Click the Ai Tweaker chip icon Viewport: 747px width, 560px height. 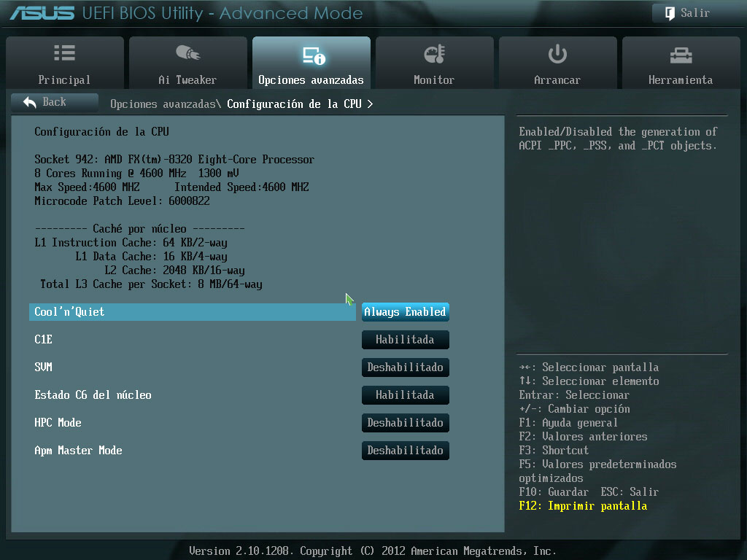coord(187,54)
